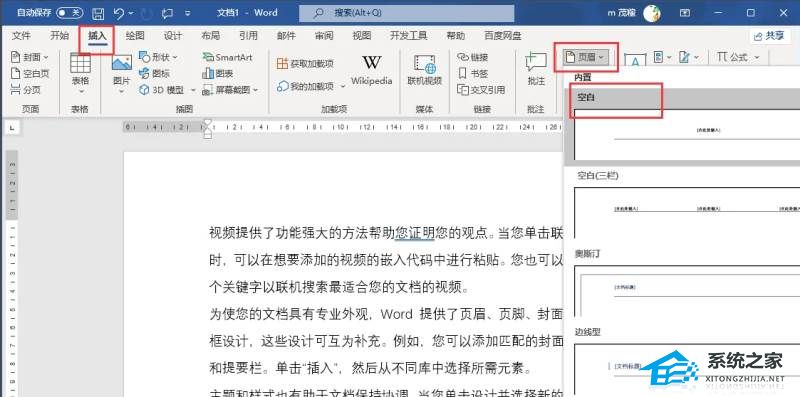Open the 百度网盘 tab
This screenshot has height=397, width=800.
tap(503, 36)
